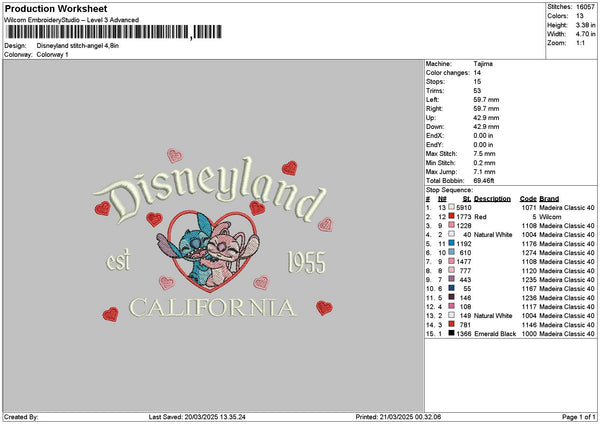Click the Disneyland embroidery design preview
Image resolution: width=600 pixels, height=424 pixels.
(x=213, y=235)
